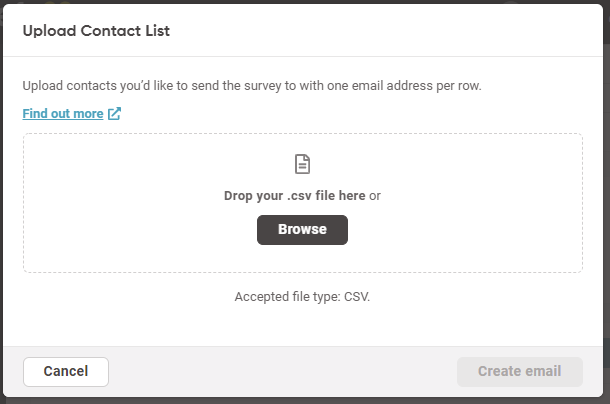Open the Find out more link

point(63,114)
